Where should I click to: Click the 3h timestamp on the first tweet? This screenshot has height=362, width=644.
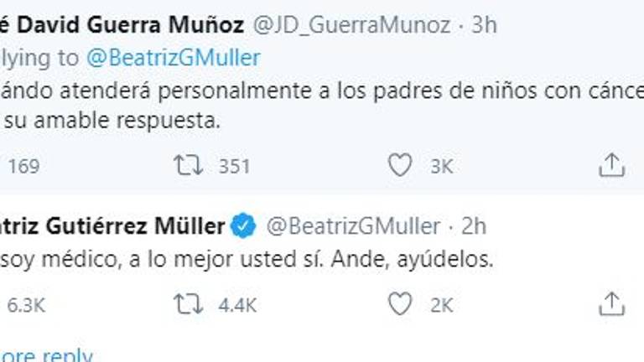(485, 25)
